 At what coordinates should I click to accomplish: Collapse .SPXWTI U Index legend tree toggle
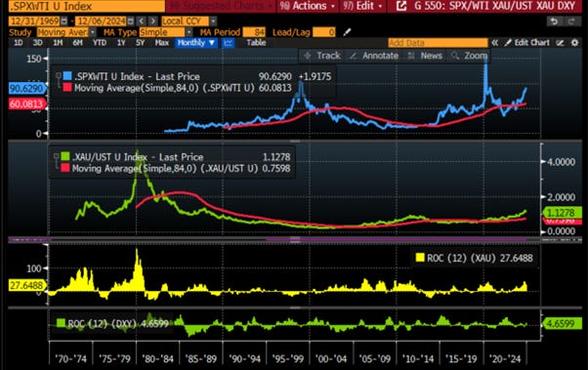[59, 76]
